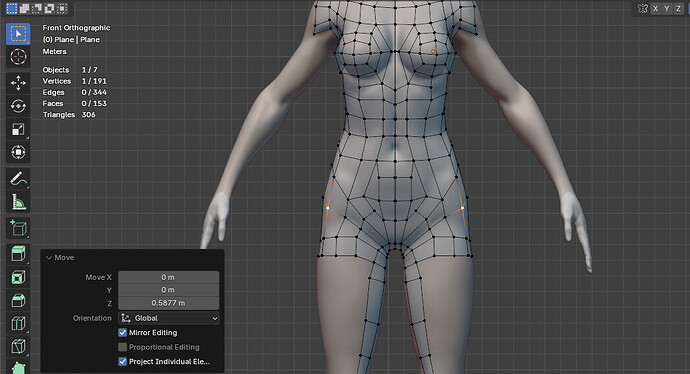
Task: Edit the Move Y value field
Action: click(169, 290)
